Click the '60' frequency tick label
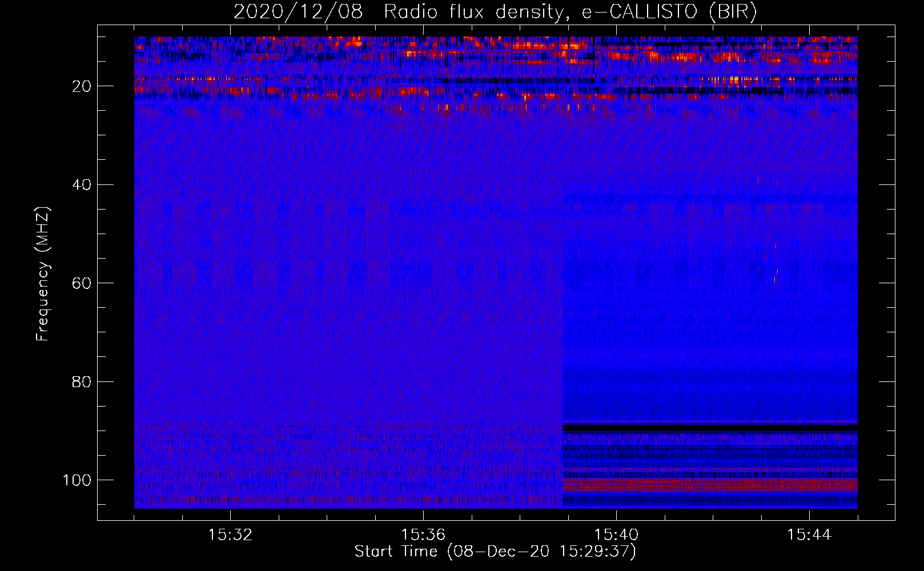The height and width of the screenshot is (571, 924). point(82,283)
